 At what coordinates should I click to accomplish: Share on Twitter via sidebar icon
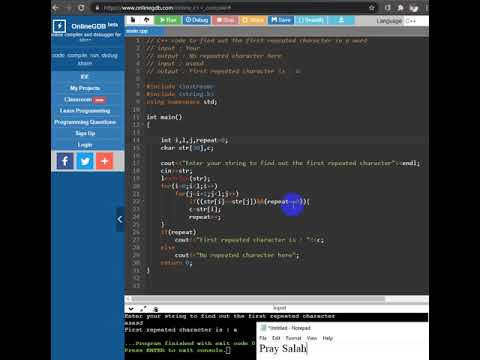click(x=85, y=161)
